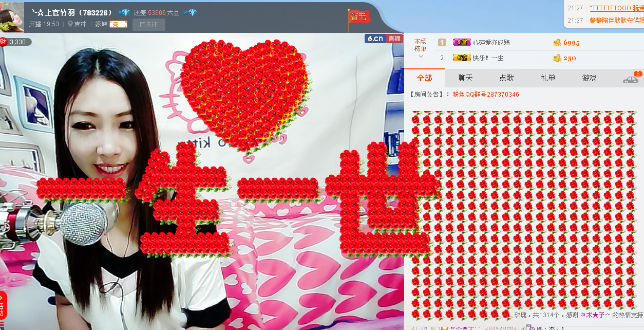
Task: Click the 6.cn 直播 logo on video
Action: (384, 39)
